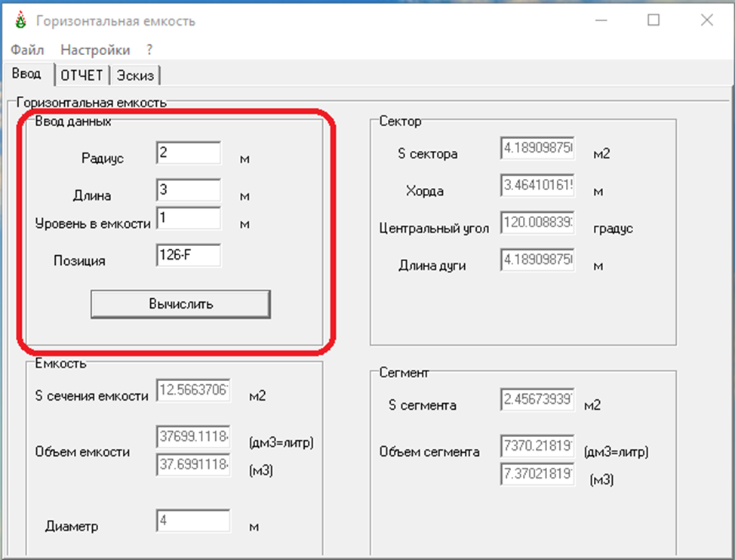
Task: Open the Настройки menu
Action: (x=95, y=50)
